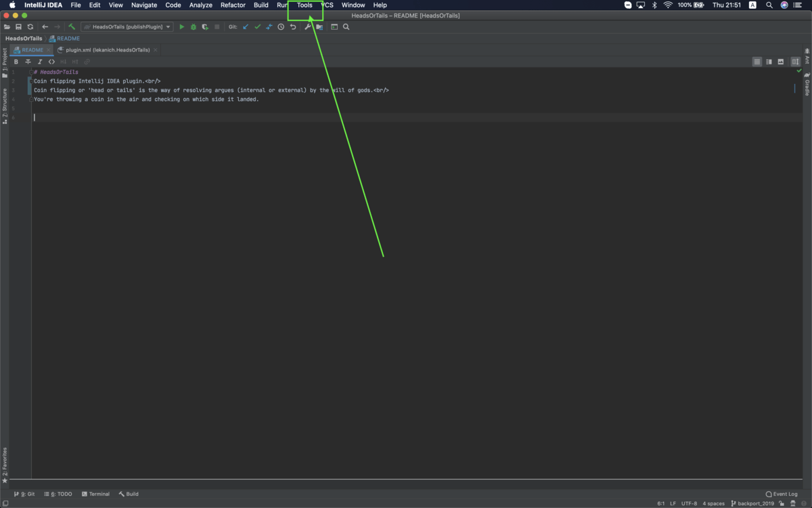The height and width of the screenshot is (508, 812).
Task: Open Settings via the wrench icon
Action: (307, 26)
